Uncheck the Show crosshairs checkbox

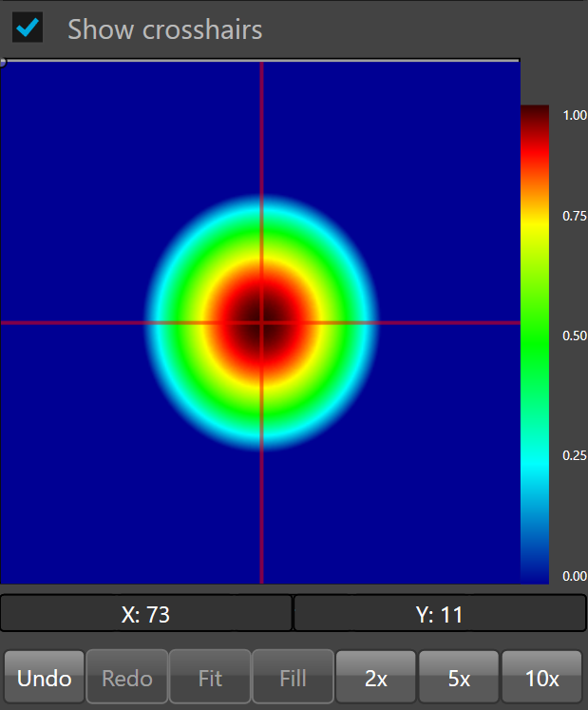(28, 28)
